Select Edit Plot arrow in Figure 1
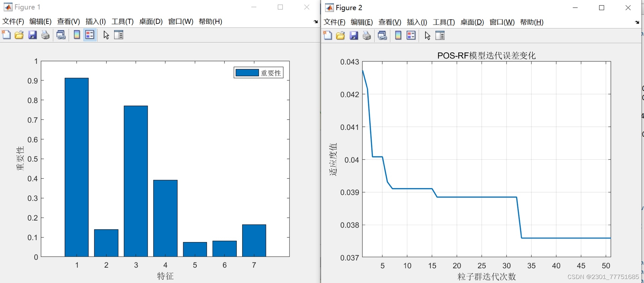The height and width of the screenshot is (283, 644). pos(106,35)
